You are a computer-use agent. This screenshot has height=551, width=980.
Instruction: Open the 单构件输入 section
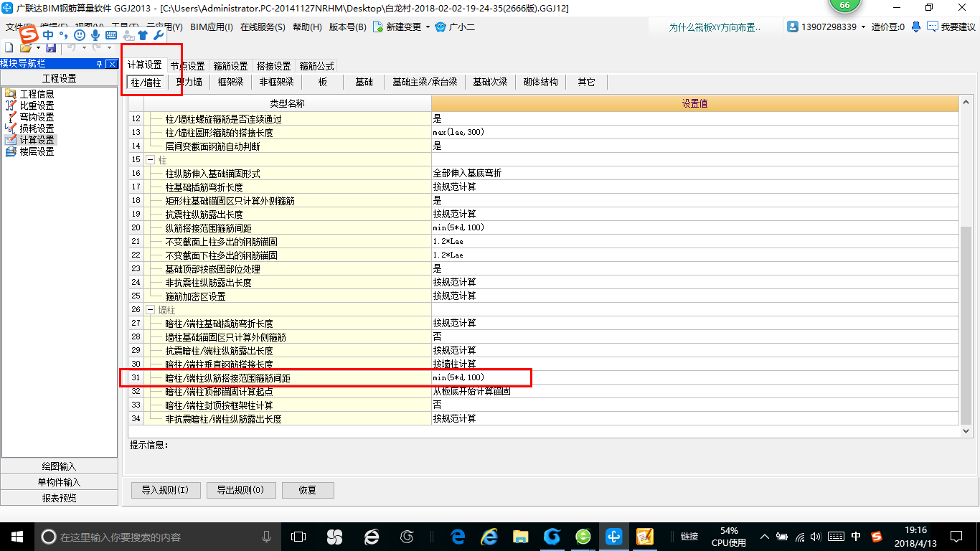(60, 482)
